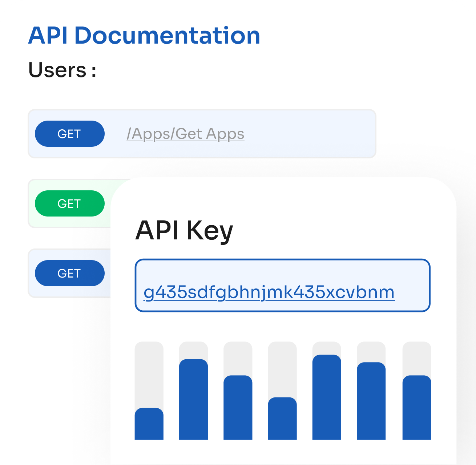Select the sixth bar in the chart
Screen dimensions: 476x465
point(371,401)
